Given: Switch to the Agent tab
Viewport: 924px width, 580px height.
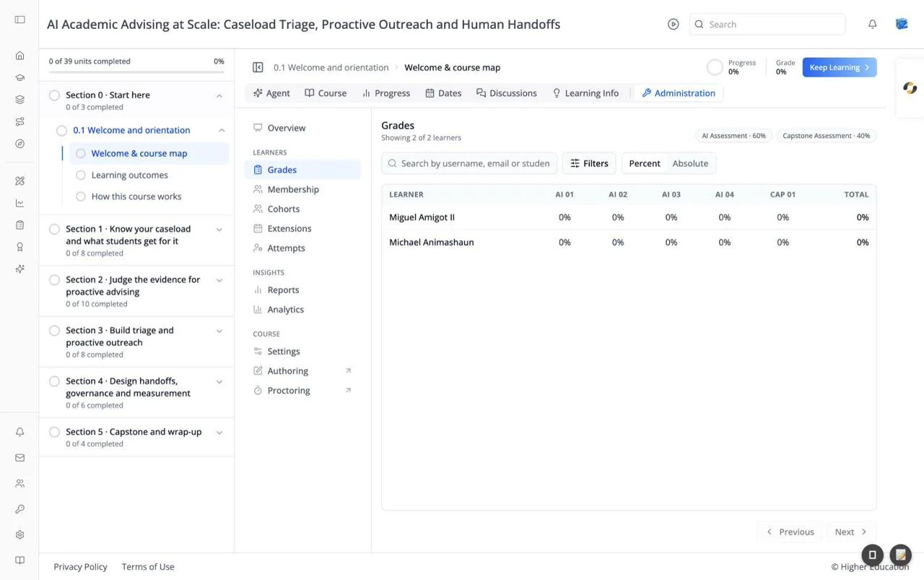Looking at the screenshot, I should (x=271, y=93).
